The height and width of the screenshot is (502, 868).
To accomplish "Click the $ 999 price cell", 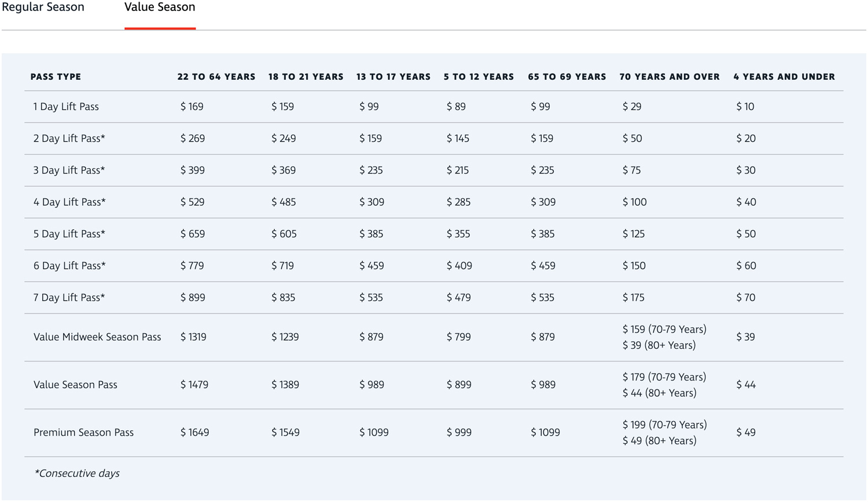I will pyautogui.click(x=459, y=433).
